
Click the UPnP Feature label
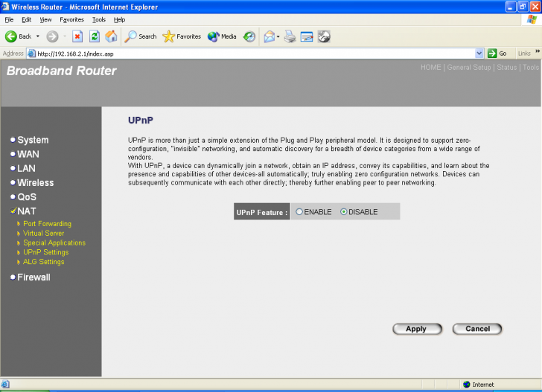pos(261,213)
